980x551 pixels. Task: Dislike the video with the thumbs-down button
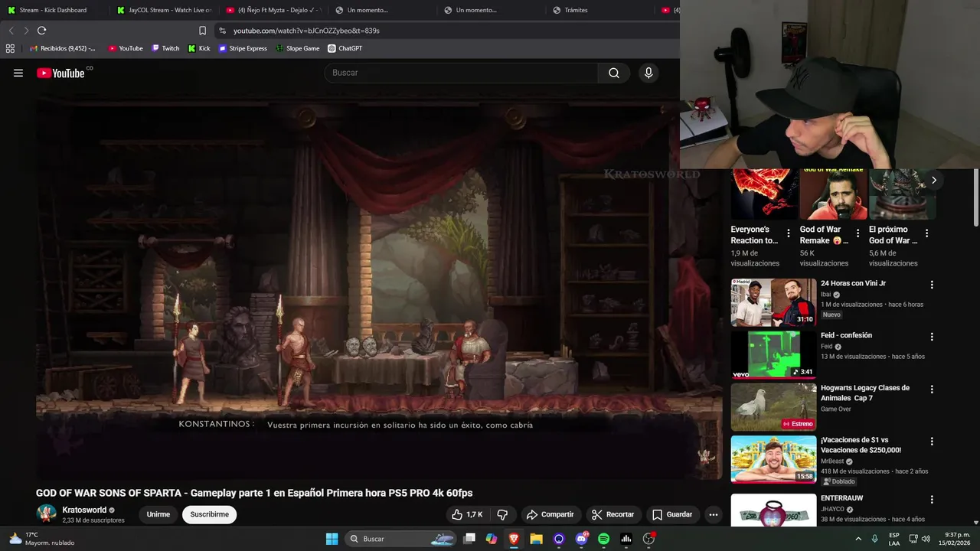502,514
